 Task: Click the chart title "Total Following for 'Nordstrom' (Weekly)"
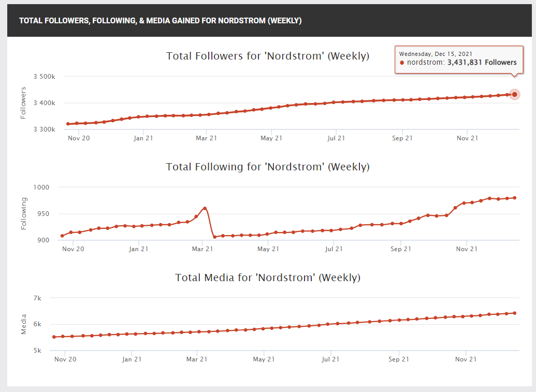(x=268, y=167)
